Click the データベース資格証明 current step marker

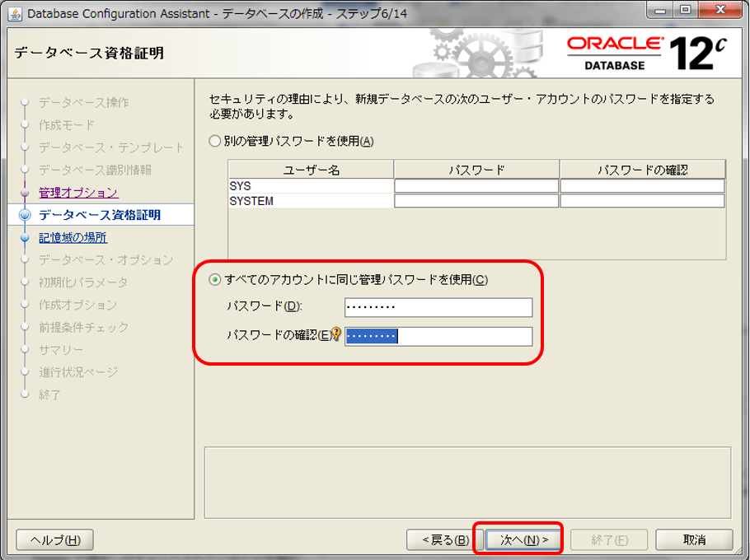[25, 215]
